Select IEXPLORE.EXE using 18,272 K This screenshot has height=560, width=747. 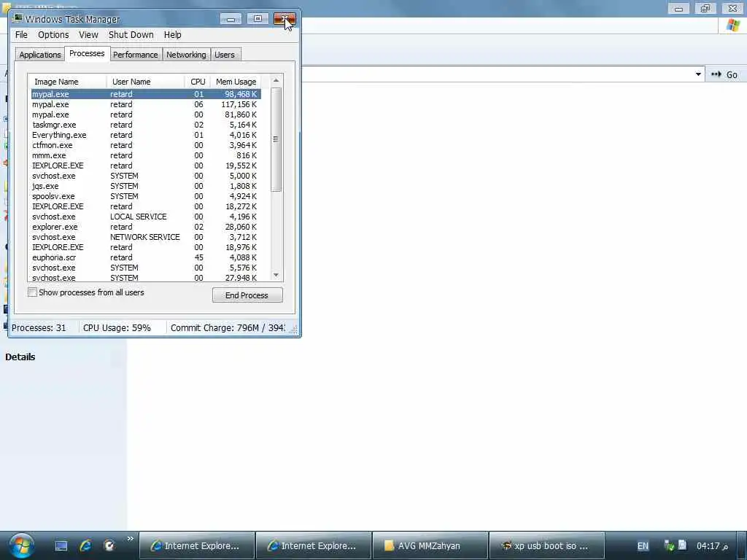coord(146,206)
